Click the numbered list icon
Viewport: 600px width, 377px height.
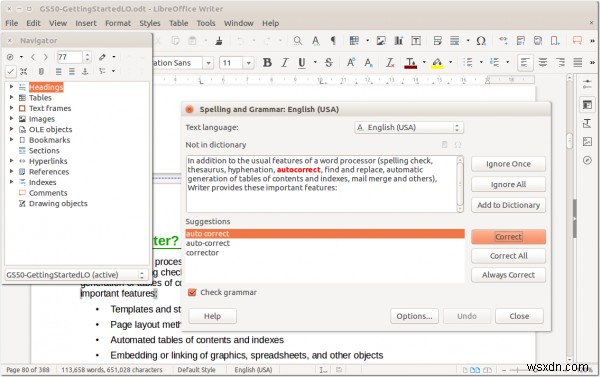click(494, 62)
